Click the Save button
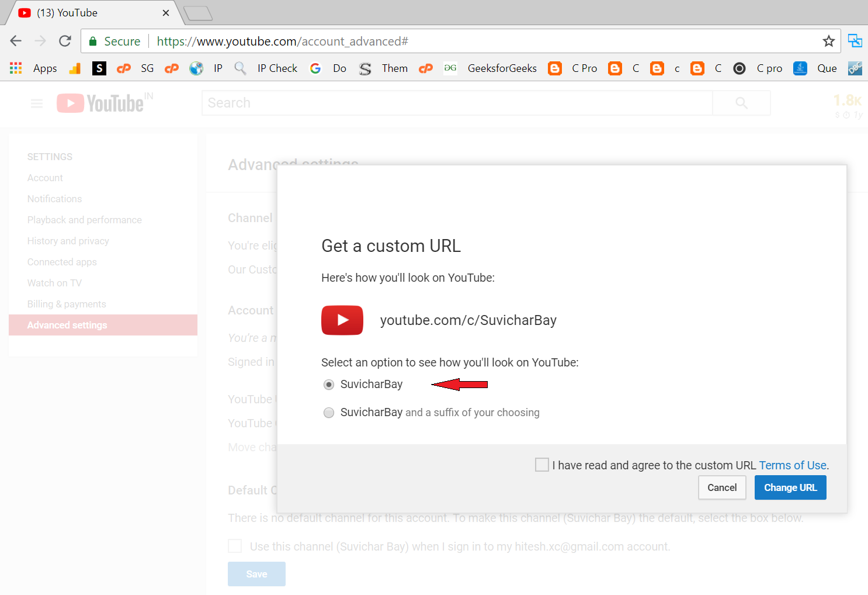 click(256, 574)
